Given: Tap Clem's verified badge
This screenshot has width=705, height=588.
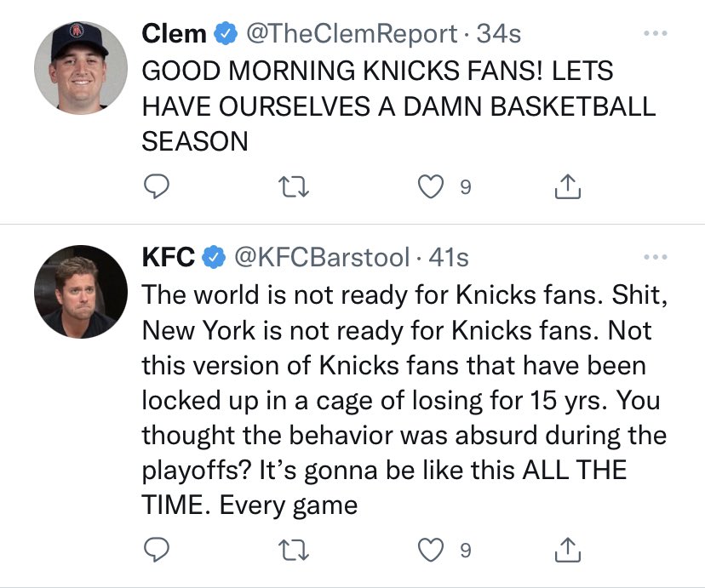Looking at the screenshot, I should (x=226, y=34).
